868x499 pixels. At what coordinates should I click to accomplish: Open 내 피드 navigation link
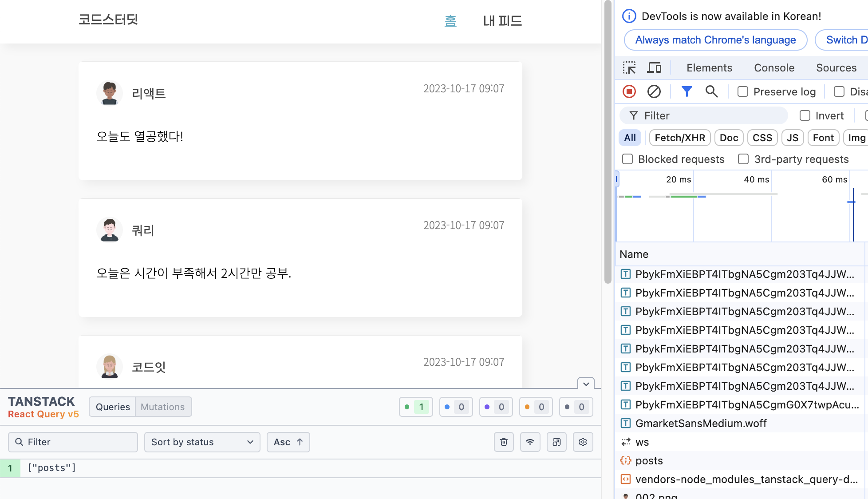[502, 21]
